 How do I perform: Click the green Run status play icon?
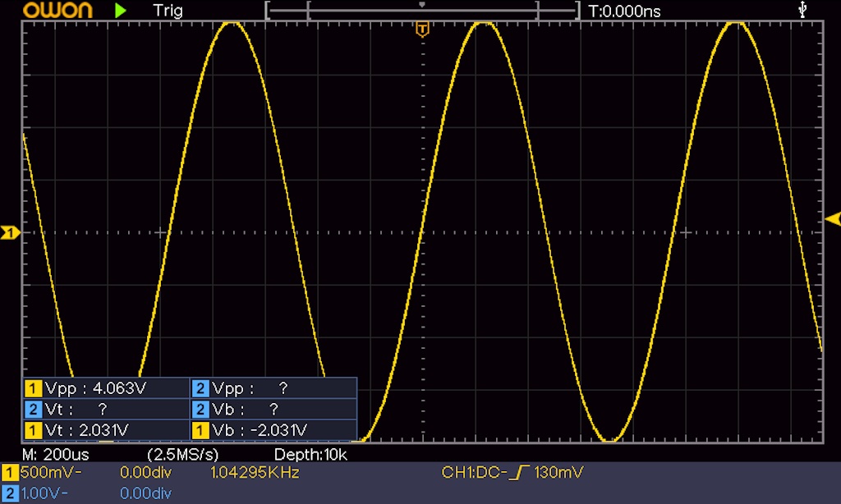pos(121,11)
